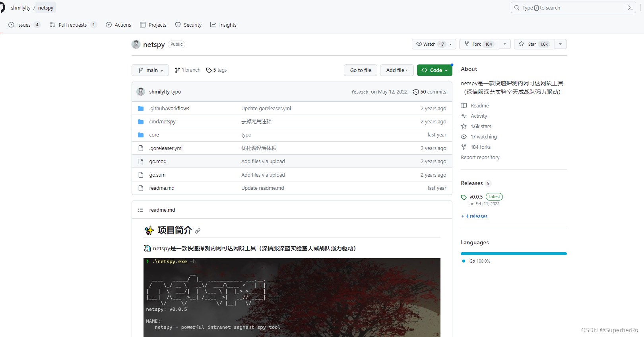
Task: Go to the Security tab
Action: [x=188, y=25]
